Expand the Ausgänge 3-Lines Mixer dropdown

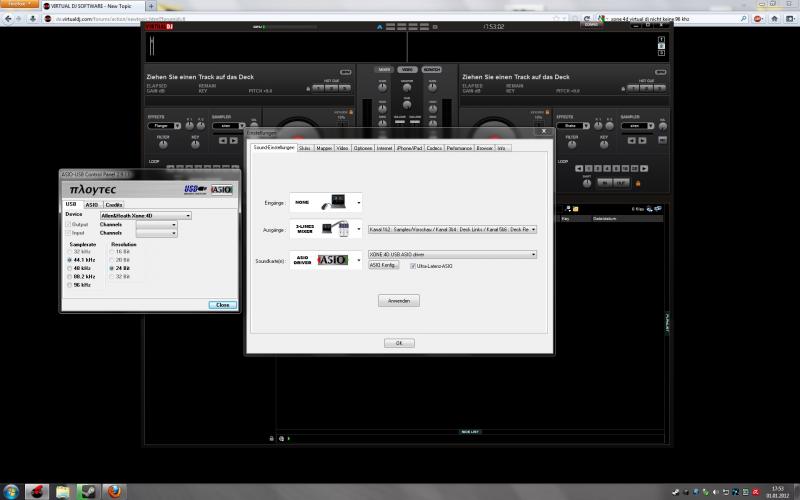tap(359, 229)
